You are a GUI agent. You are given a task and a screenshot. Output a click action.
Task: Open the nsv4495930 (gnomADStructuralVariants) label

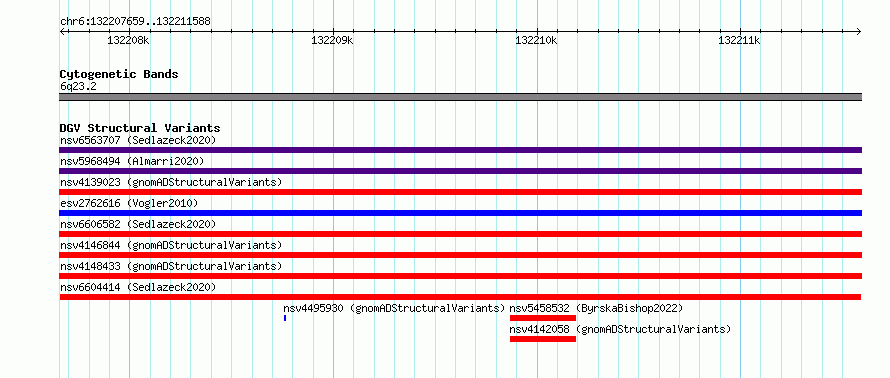tap(394, 308)
